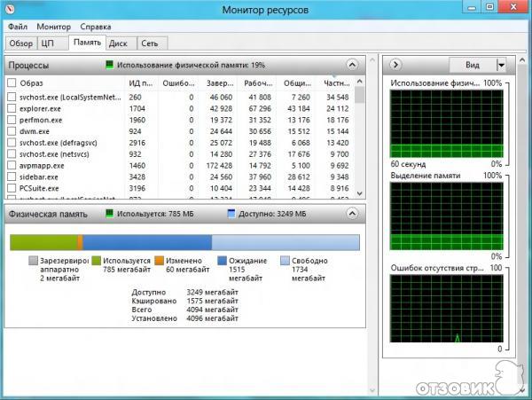Tick the checkbox for perfmon.exe
The height and width of the screenshot is (400, 532).
[x=12, y=119]
